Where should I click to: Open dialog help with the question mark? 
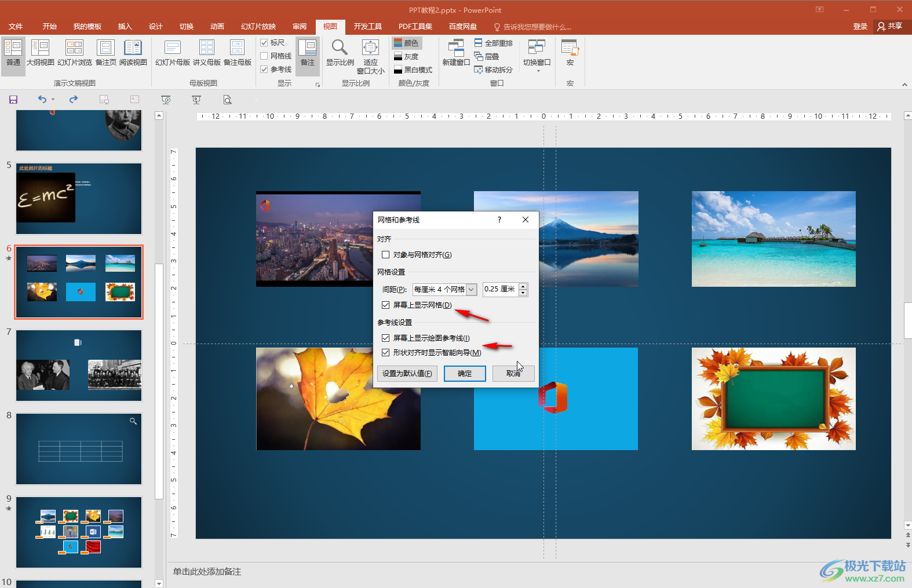pos(499,220)
